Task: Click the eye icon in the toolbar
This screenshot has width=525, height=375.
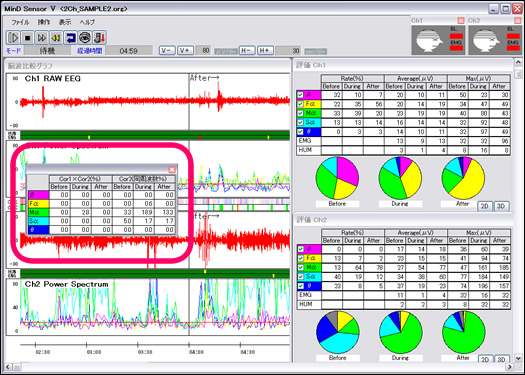Action: coord(85,38)
